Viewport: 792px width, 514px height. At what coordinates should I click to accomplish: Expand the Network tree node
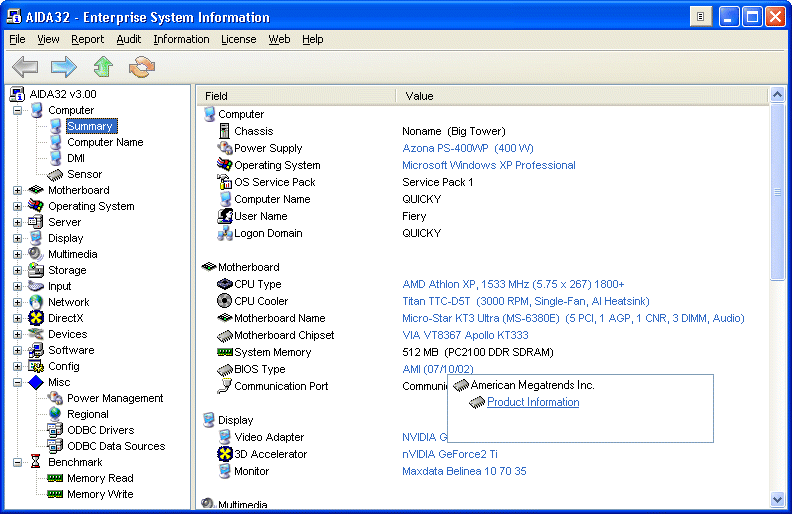pos(17,302)
